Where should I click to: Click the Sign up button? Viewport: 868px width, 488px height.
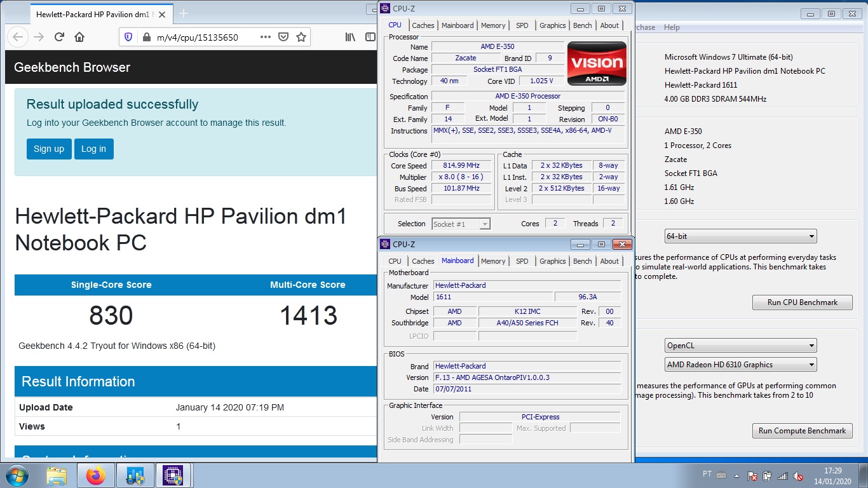pos(49,149)
